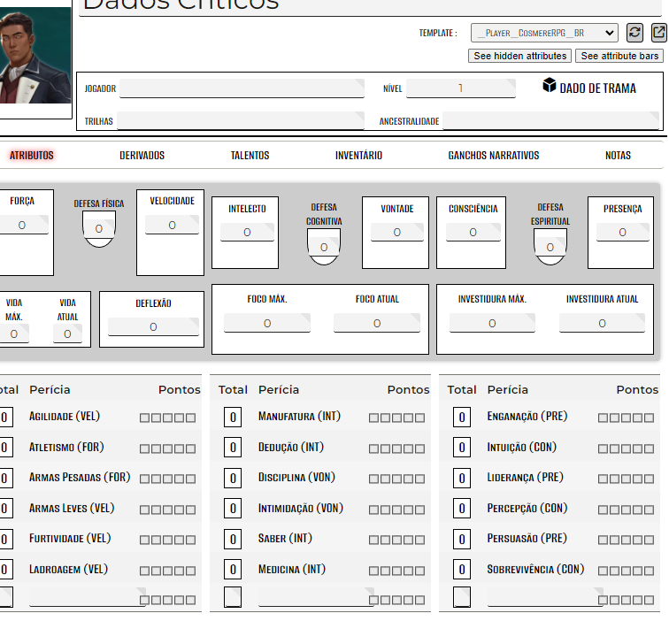
Task: Check first point box for Agilidade (VEL)
Action: (x=144, y=418)
